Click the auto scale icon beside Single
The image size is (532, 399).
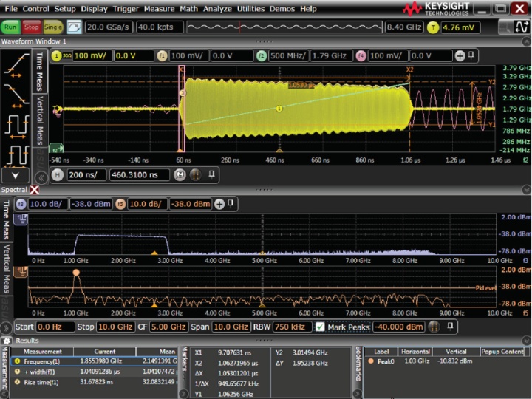[x=75, y=27]
